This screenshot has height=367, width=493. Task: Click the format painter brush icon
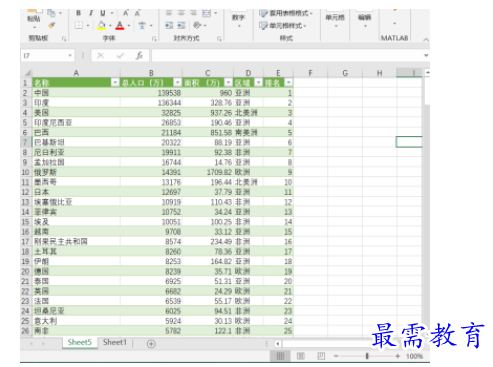point(52,25)
